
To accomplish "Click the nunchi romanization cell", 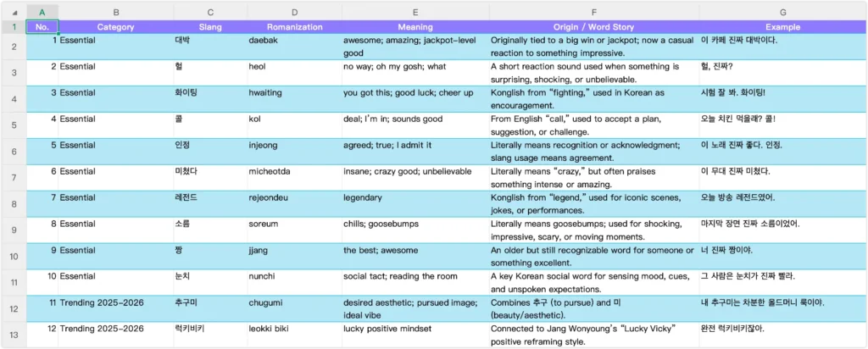I will (x=294, y=283).
